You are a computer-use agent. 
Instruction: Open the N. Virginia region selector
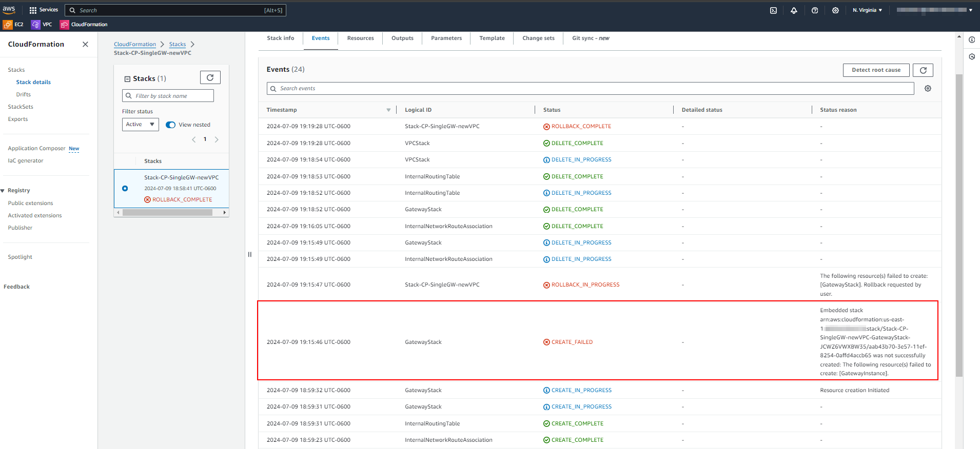point(867,10)
